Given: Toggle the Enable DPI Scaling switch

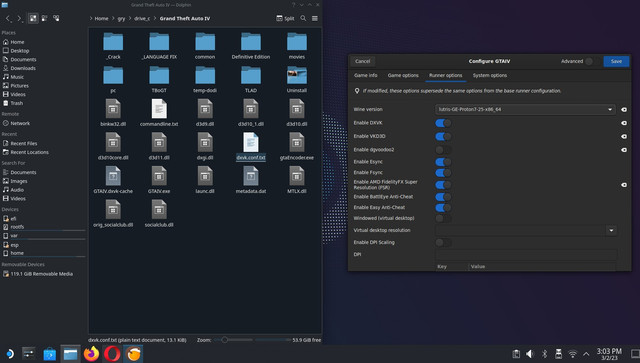Looking at the screenshot, I should pos(443,243).
